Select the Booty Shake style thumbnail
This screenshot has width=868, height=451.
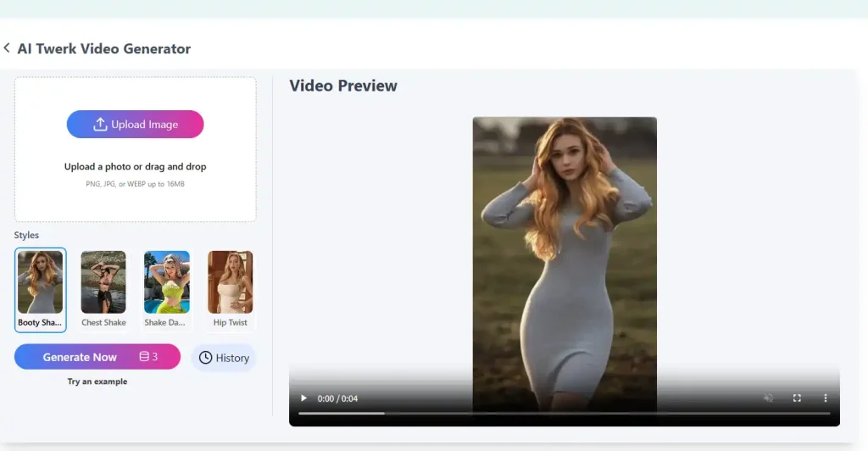(41, 290)
